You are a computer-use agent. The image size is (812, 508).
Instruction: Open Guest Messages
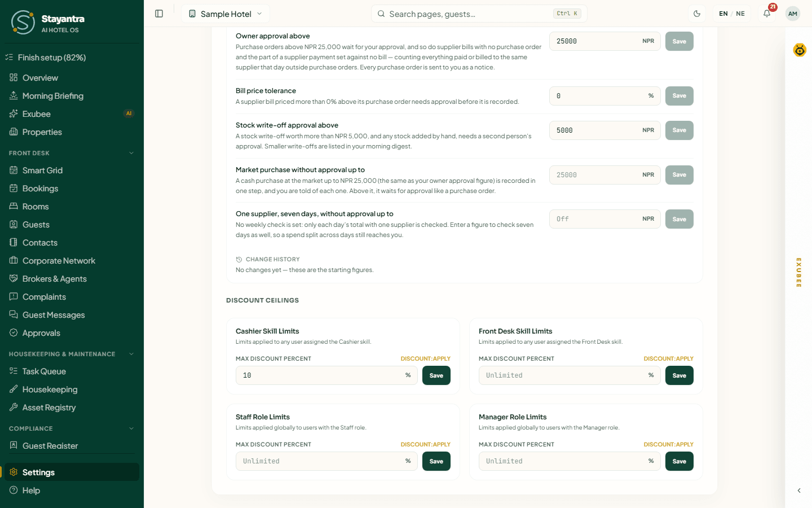pos(72,315)
